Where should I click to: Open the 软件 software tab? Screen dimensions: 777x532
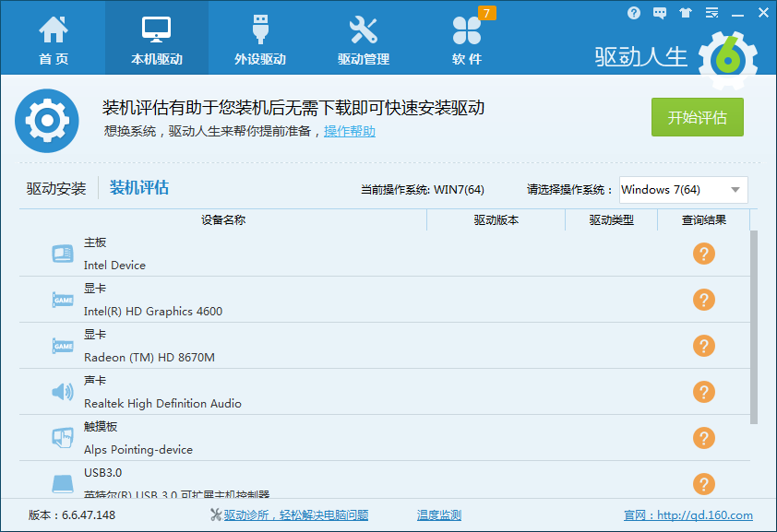(467, 39)
